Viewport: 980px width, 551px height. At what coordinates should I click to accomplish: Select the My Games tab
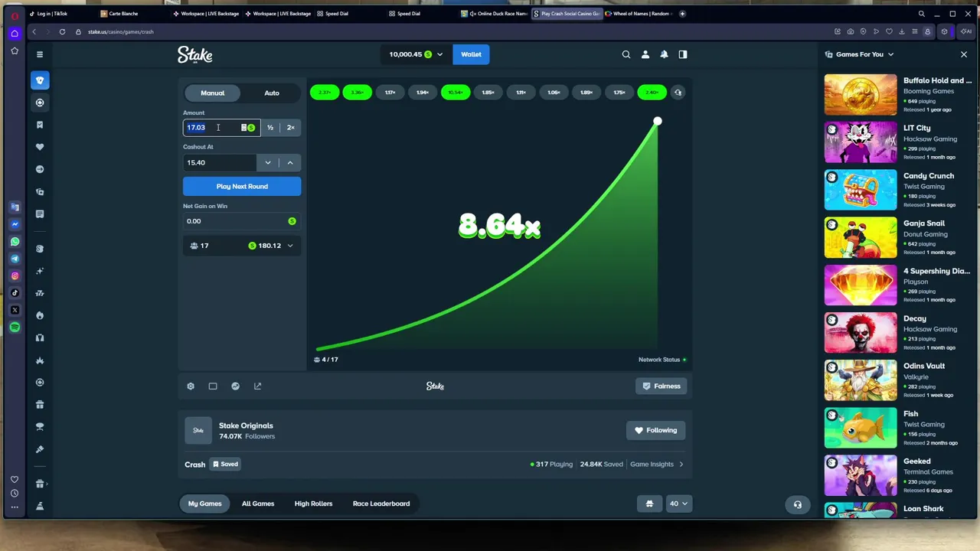[204, 504]
